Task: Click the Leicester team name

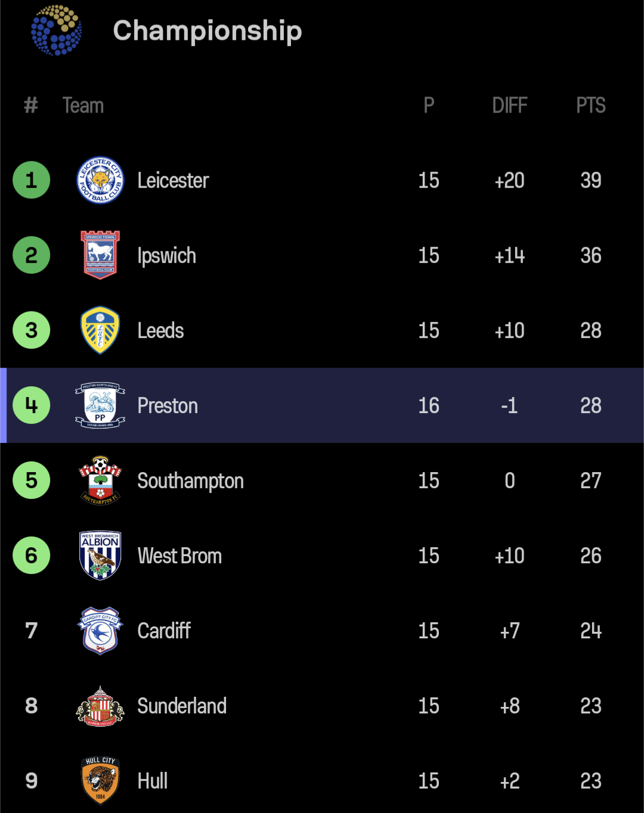Action: pos(173,181)
